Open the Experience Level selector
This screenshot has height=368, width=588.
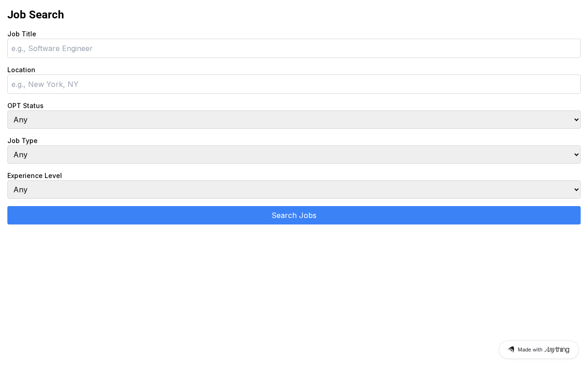(294, 190)
